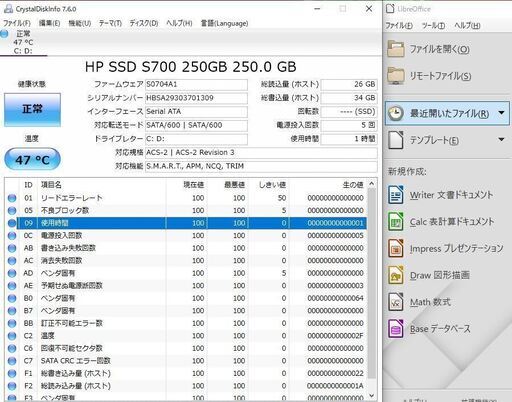Click the Draw drawing icon

[x=396, y=275]
